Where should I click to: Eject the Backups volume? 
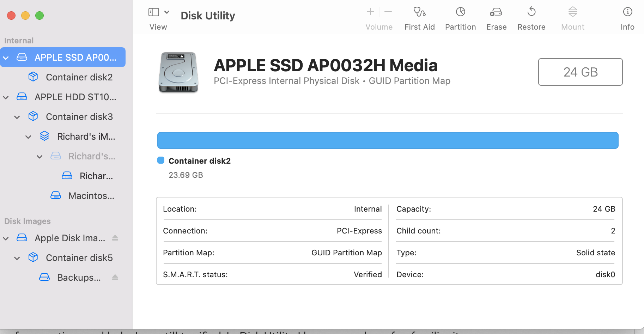coord(115,278)
